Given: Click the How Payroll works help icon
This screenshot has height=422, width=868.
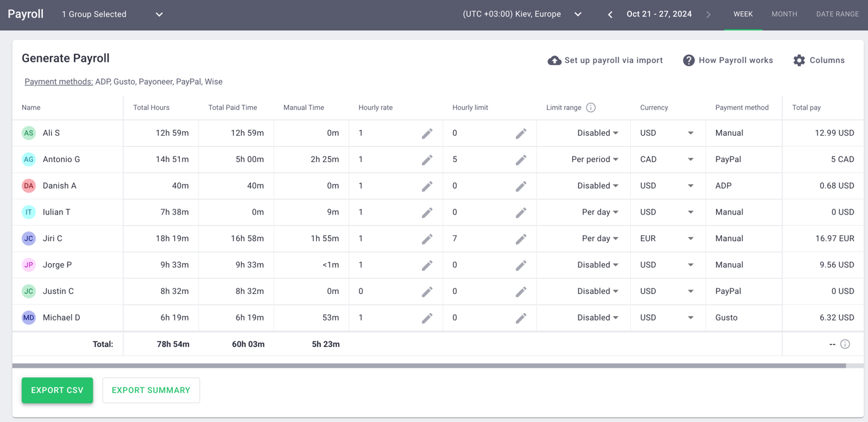Looking at the screenshot, I should tap(688, 60).
